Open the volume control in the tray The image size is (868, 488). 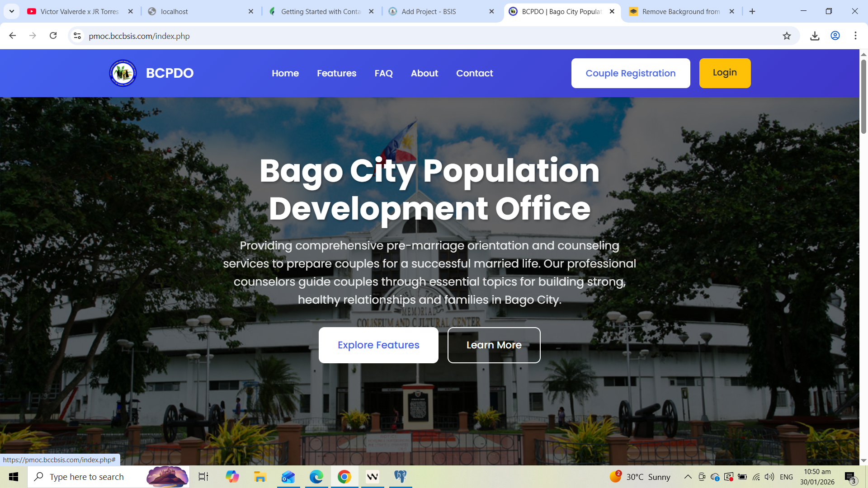click(x=769, y=477)
